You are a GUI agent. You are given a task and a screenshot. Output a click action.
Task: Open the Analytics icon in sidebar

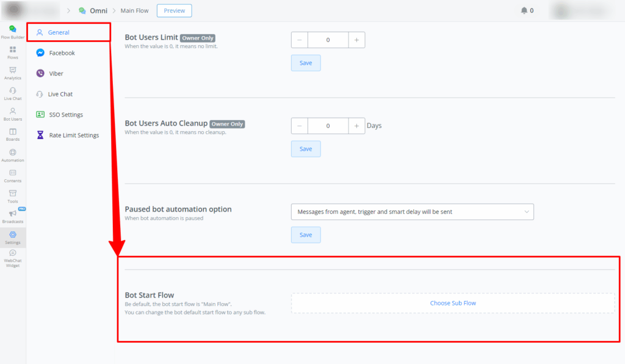click(13, 71)
